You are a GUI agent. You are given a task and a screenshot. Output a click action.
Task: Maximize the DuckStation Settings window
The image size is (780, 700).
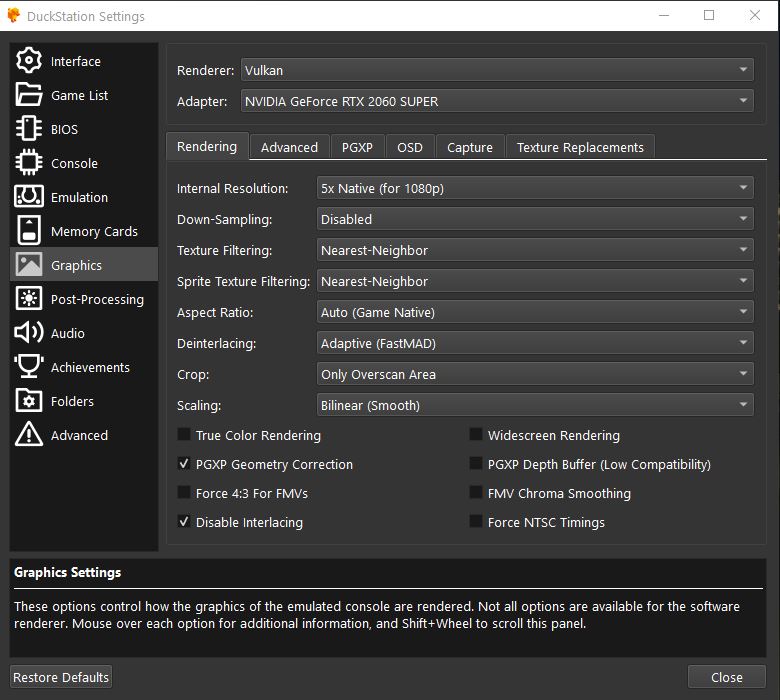709,15
